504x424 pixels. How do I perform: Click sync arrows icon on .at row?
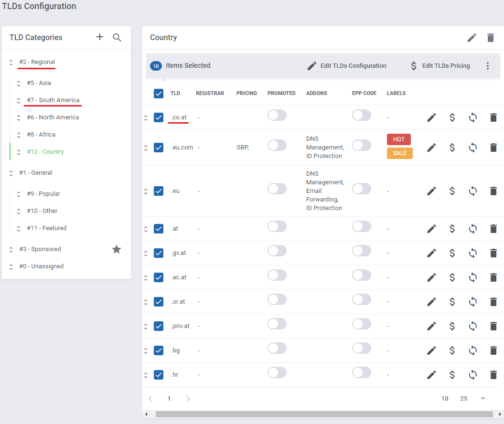click(472, 229)
